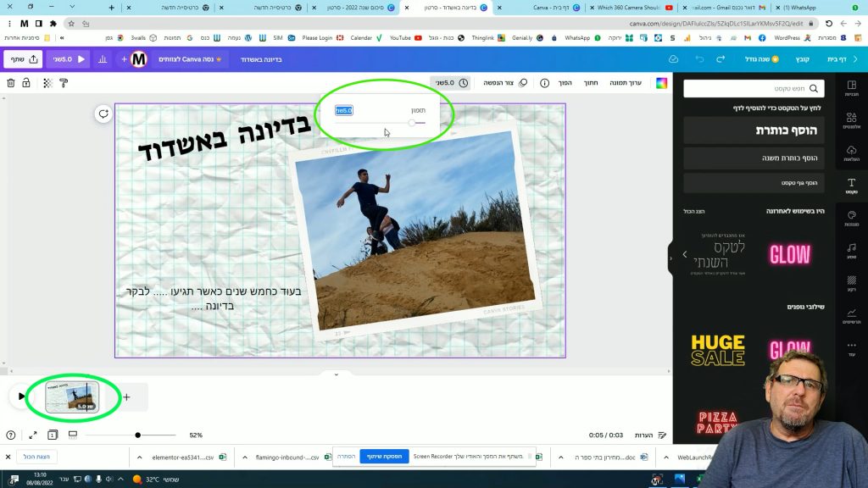This screenshot has height=488, width=868.
Task: Click the timeline play button
Action: 21,396
